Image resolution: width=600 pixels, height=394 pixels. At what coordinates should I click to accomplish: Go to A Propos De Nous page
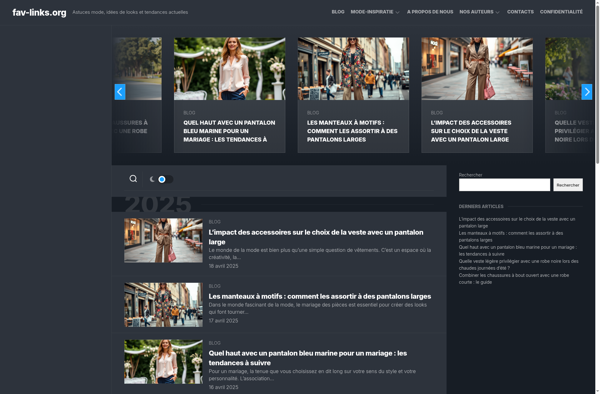[430, 12]
